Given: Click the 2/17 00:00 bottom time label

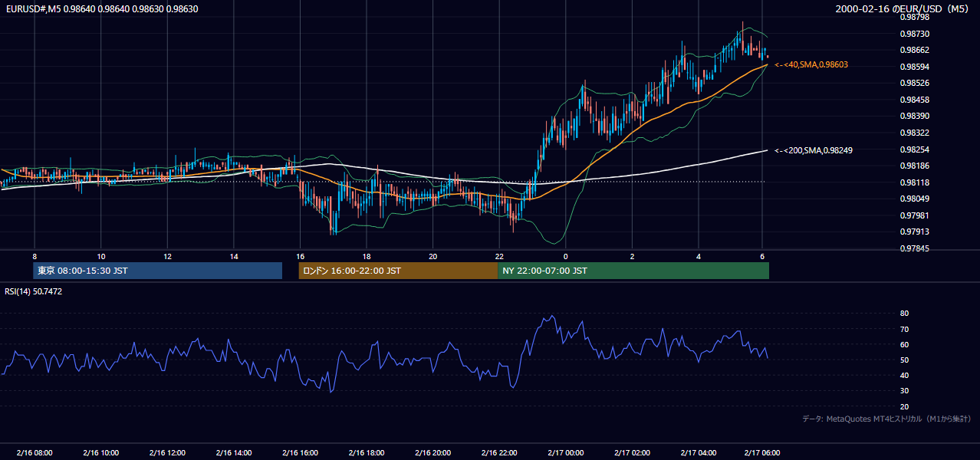Looking at the screenshot, I should pos(565,452).
